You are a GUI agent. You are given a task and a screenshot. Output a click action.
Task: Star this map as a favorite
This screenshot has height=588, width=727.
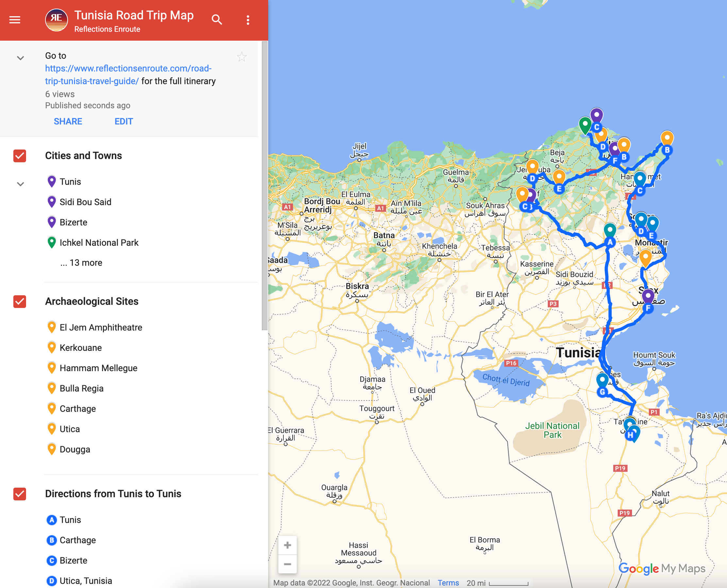[x=242, y=57]
